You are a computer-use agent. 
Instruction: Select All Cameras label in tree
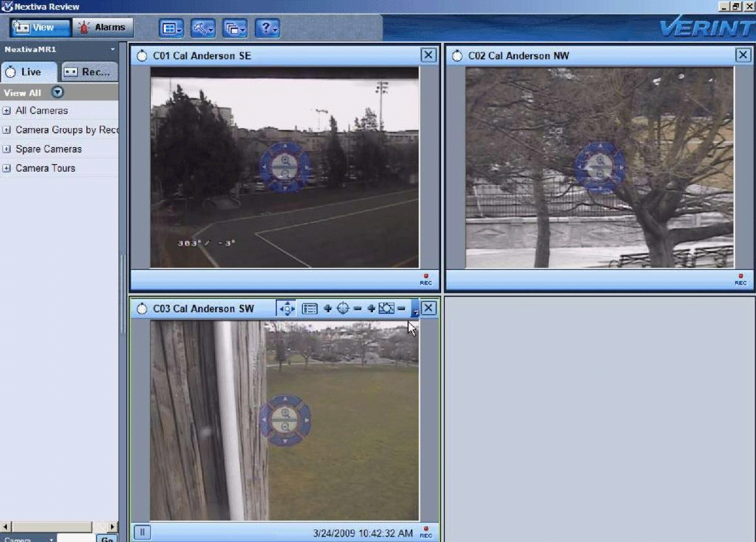tap(42, 111)
